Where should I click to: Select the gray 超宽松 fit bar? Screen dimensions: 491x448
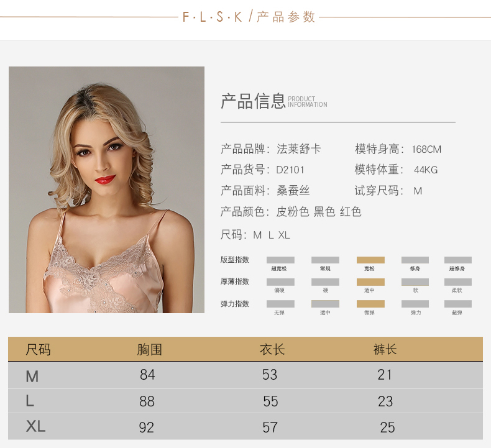(280, 260)
